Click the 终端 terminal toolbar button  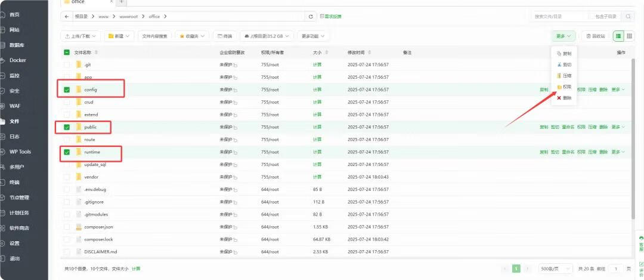tap(225, 36)
